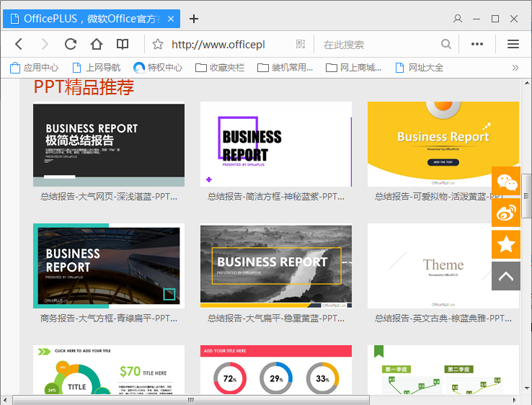Share via the WeChat side button

[506, 181]
